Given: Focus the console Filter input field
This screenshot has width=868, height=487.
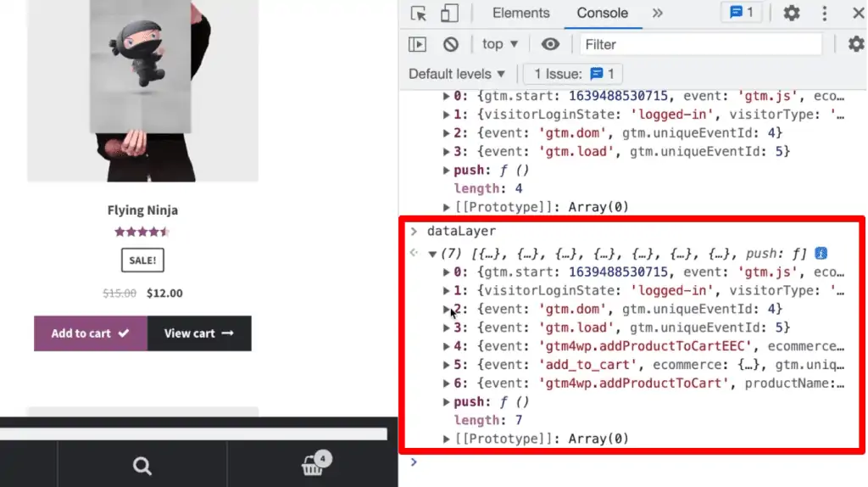Looking at the screenshot, I should (x=700, y=44).
